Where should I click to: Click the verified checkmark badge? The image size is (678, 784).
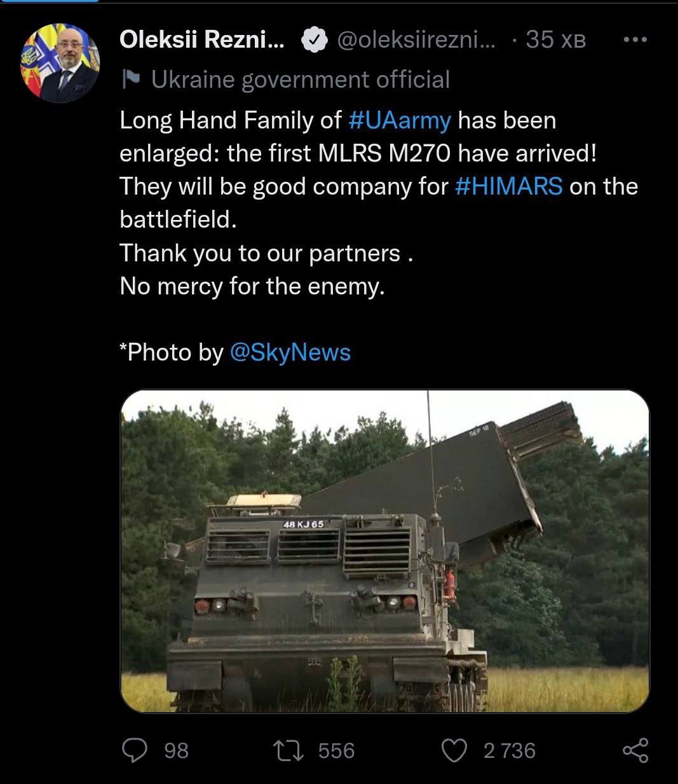(313, 40)
